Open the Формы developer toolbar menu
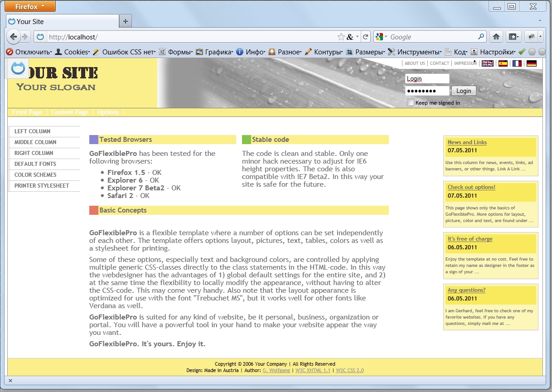This screenshot has width=552, height=392. [176, 52]
